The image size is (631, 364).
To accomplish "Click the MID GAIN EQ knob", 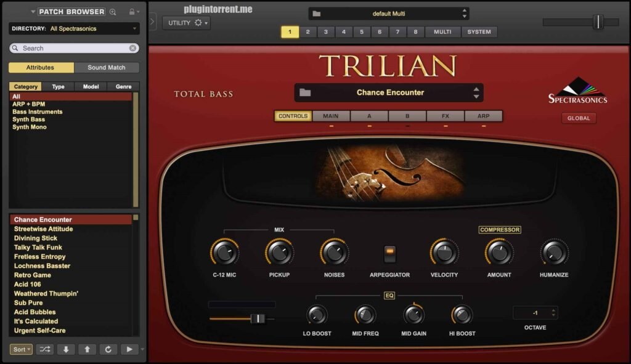I will [x=413, y=315].
